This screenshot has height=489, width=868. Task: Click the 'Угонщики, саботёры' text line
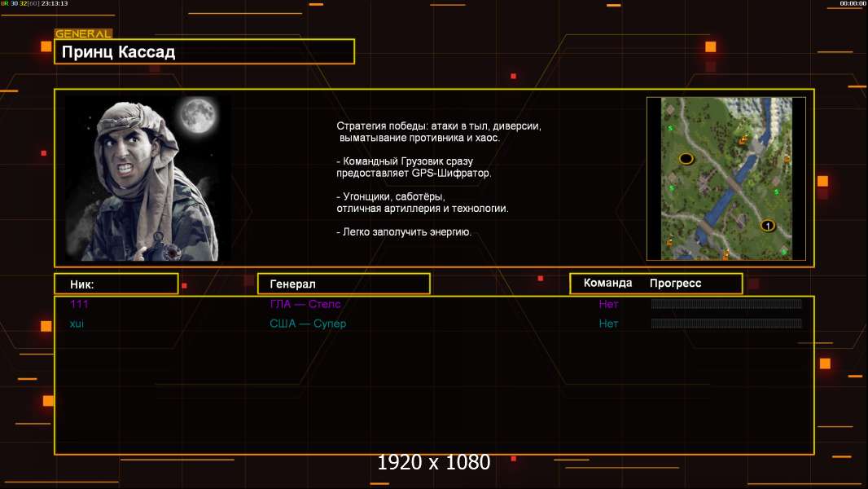point(391,196)
